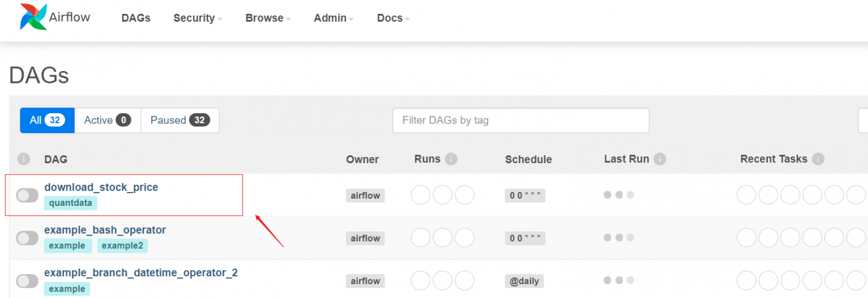
Task: Click last run status dots for example_branch_datetime_operator_2
Action: (x=618, y=281)
